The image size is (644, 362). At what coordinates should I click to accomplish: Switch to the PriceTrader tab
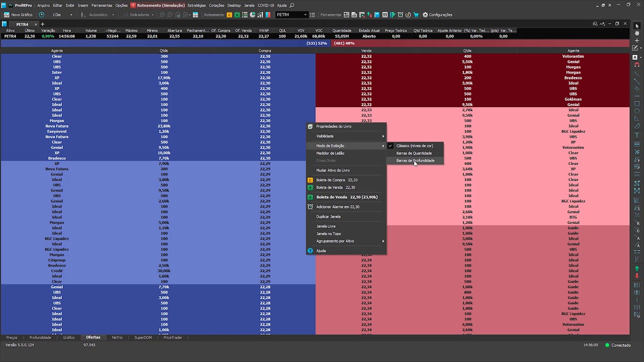[x=173, y=338]
